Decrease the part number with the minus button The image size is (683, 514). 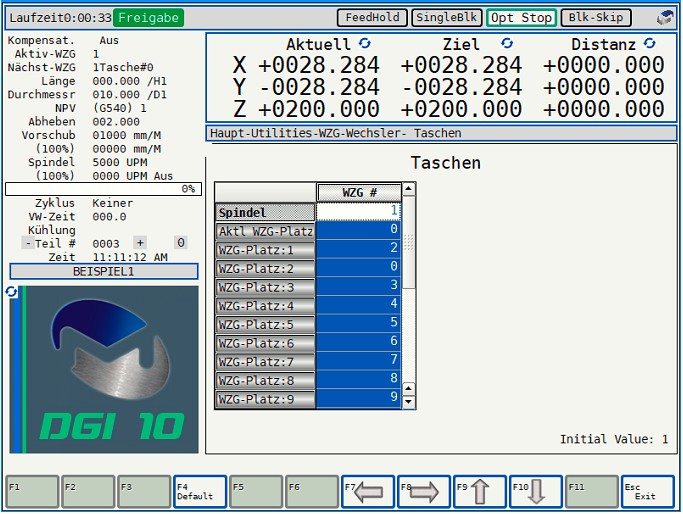click(x=27, y=243)
